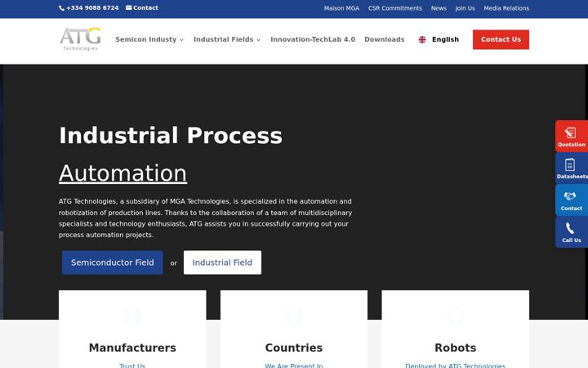The image size is (588, 368).
Task: Open CSR Commitments link
Action: click(395, 8)
